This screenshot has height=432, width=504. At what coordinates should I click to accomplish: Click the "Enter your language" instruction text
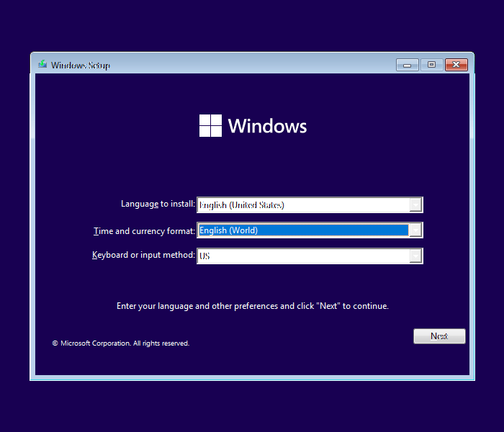[252, 306]
